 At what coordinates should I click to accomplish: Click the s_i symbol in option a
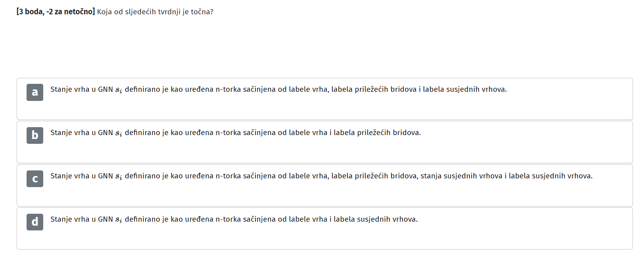119,90
